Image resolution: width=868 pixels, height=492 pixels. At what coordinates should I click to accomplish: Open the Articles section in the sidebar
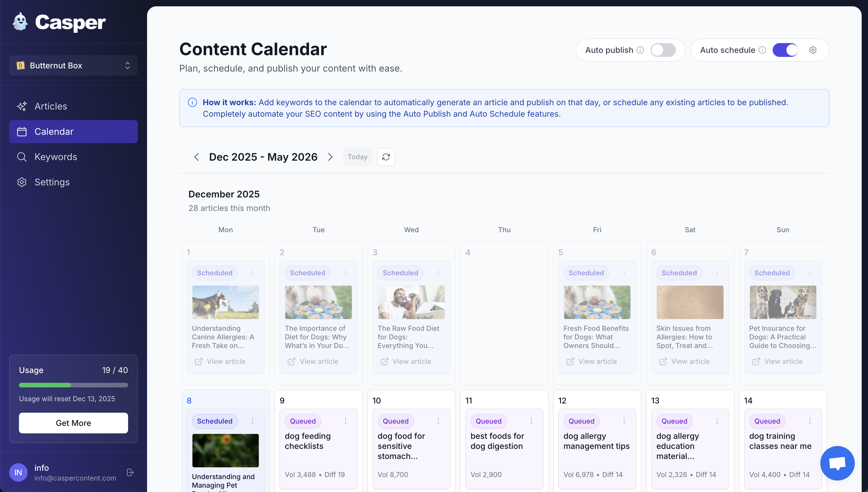[x=51, y=106]
